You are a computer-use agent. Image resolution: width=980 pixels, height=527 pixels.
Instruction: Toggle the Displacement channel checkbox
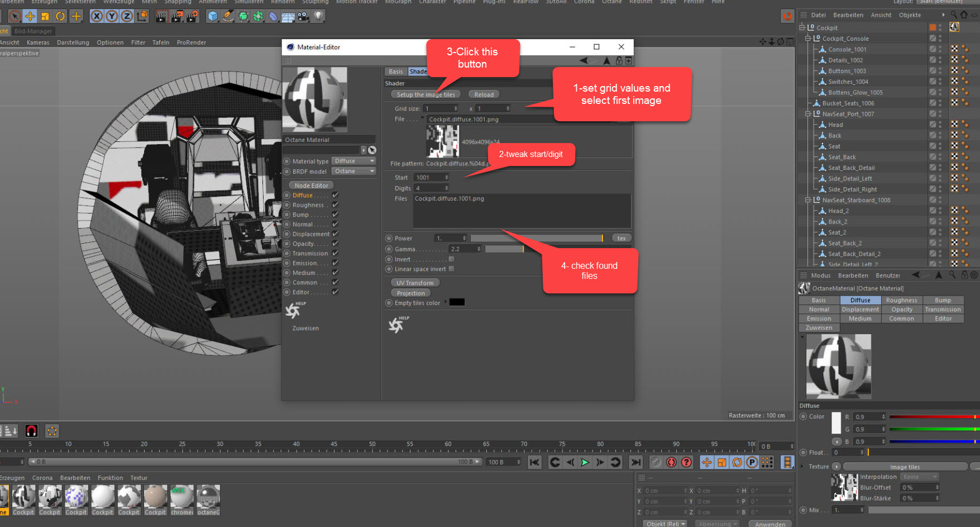tap(335, 234)
